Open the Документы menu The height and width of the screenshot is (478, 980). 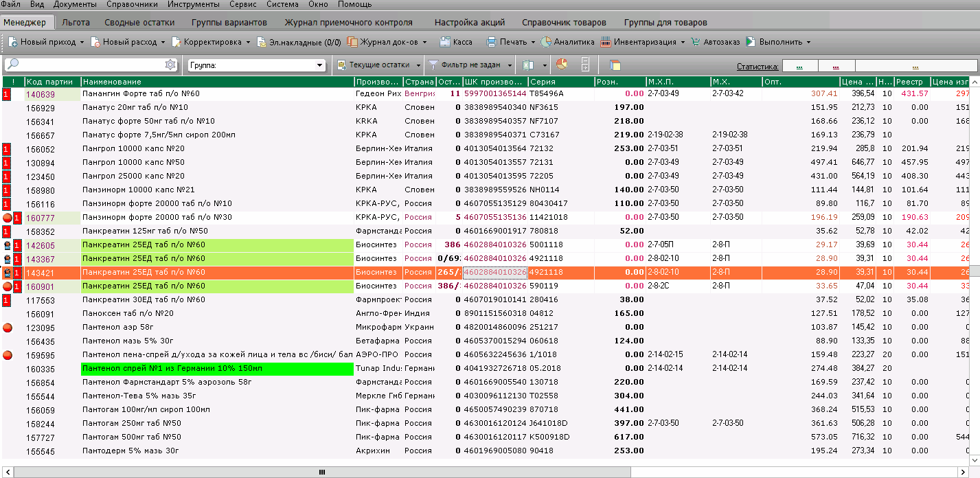click(x=75, y=4)
